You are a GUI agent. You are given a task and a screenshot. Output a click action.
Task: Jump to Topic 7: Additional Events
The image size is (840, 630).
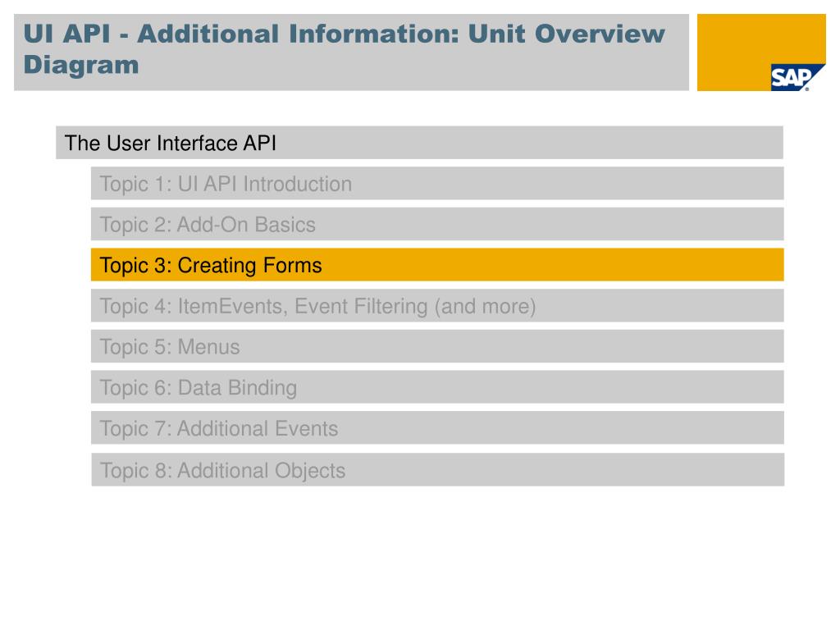point(219,429)
